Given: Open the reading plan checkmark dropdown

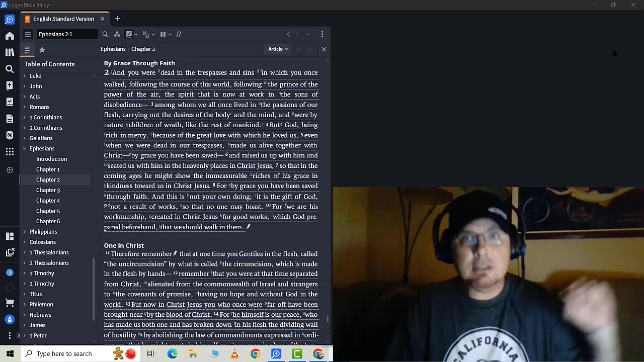Looking at the screenshot, I should click(132, 34).
